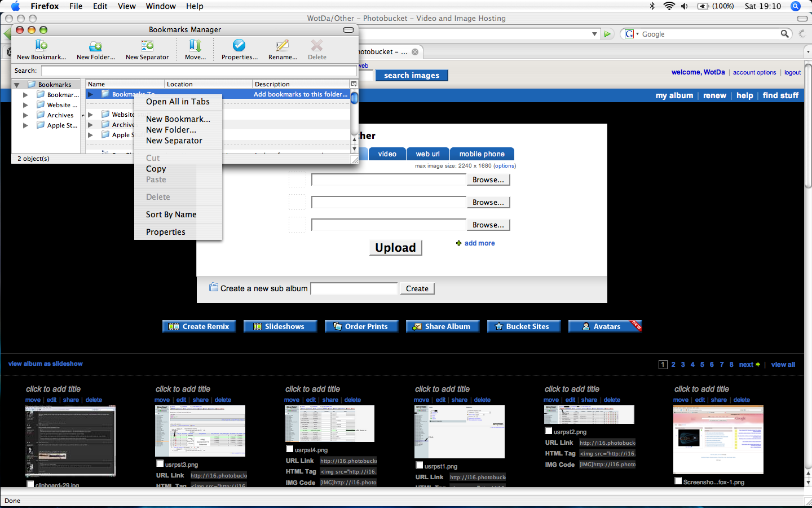Click the green Go arrow button
Image resolution: width=812 pixels, height=508 pixels.
coord(607,34)
